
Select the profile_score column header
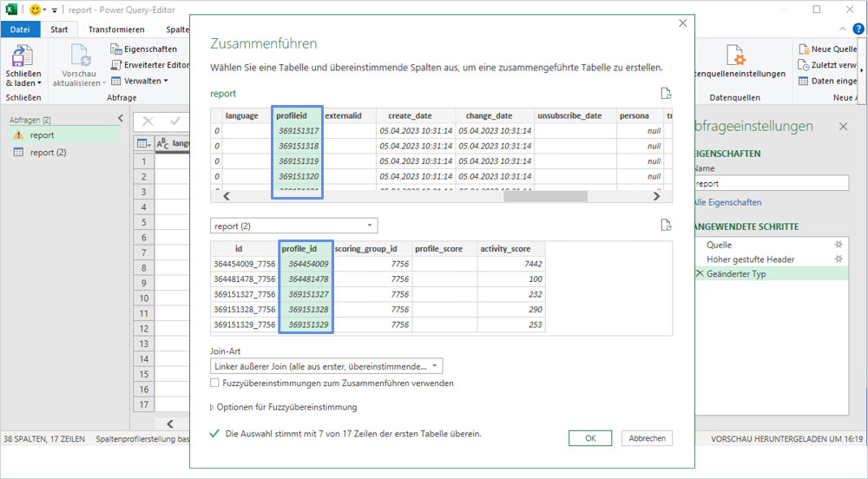(x=444, y=249)
